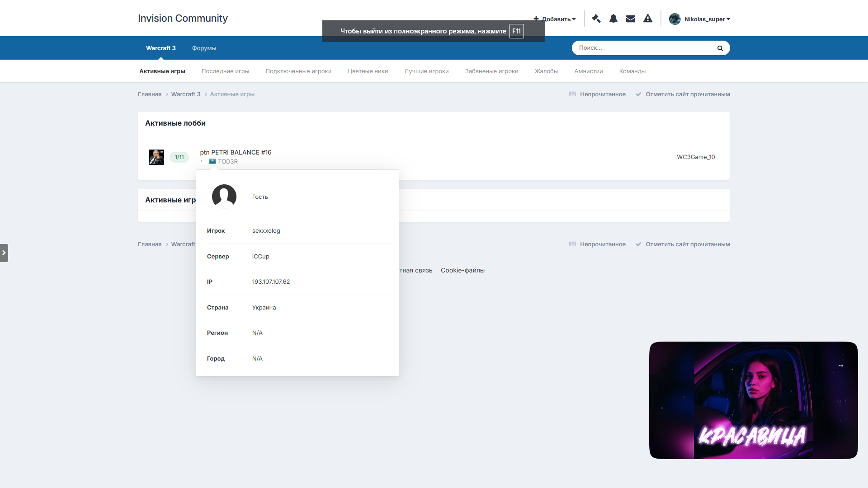Click bottom Отметить сайт прочитанным link
This screenshot has width=868, height=488.
(683, 244)
